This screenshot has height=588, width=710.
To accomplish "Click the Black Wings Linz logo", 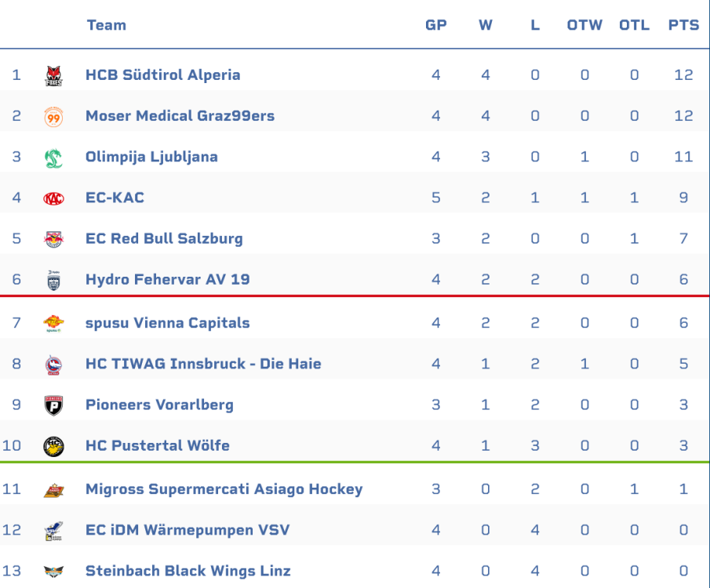I will click(x=53, y=572).
